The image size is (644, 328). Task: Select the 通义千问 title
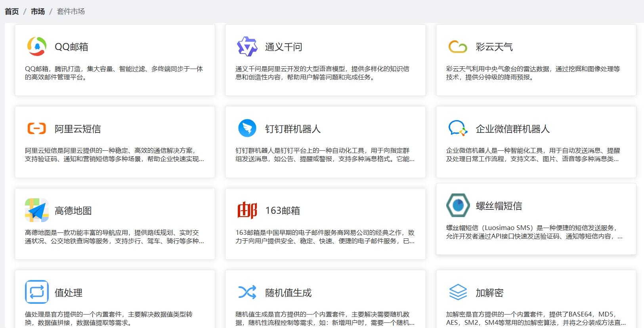[284, 47]
